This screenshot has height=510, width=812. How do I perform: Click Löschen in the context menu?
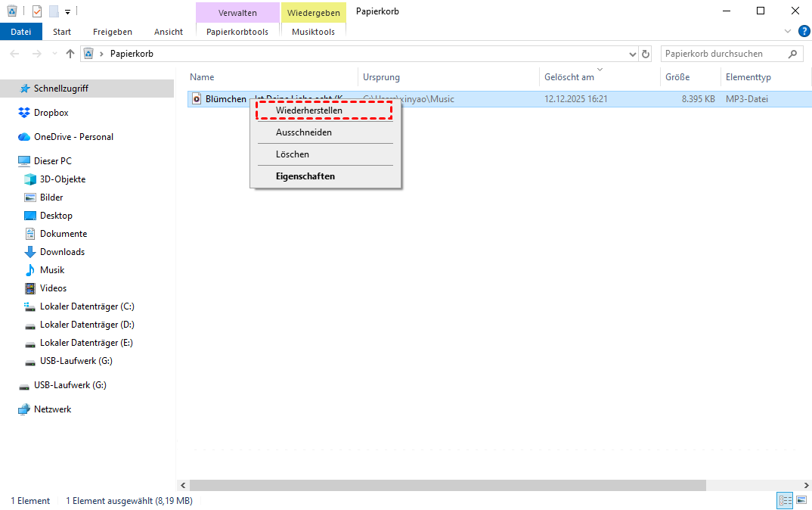[x=293, y=154]
